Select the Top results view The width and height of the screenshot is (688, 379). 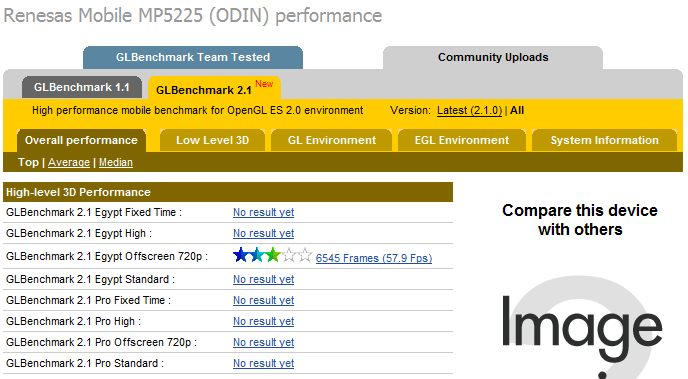28,162
